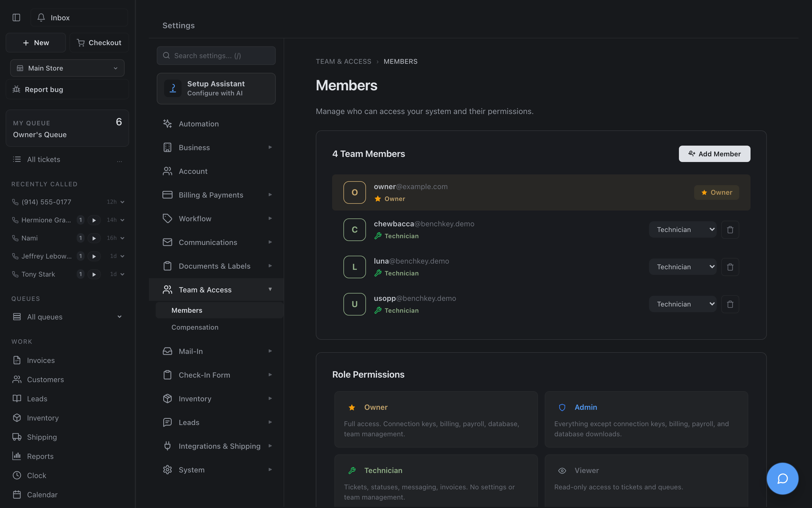The width and height of the screenshot is (812, 508).
Task: Click the Billing & Payments card icon
Action: click(x=167, y=195)
